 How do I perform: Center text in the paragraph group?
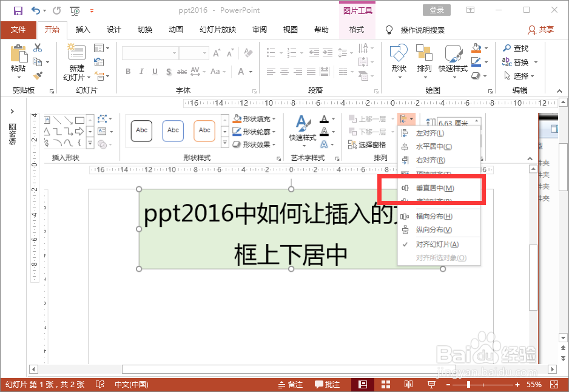pos(284,72)
